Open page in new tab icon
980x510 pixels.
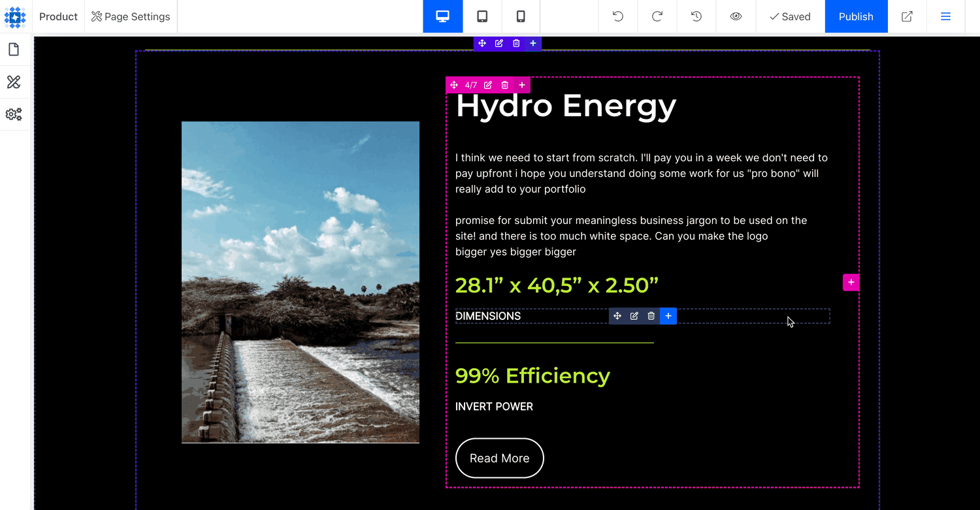click(x=907, y=16)
